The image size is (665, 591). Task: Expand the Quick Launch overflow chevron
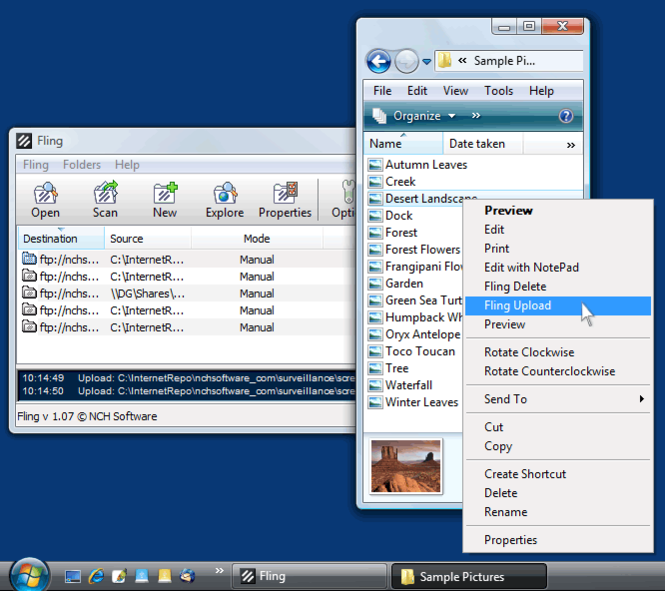click(x=219, y=571)
